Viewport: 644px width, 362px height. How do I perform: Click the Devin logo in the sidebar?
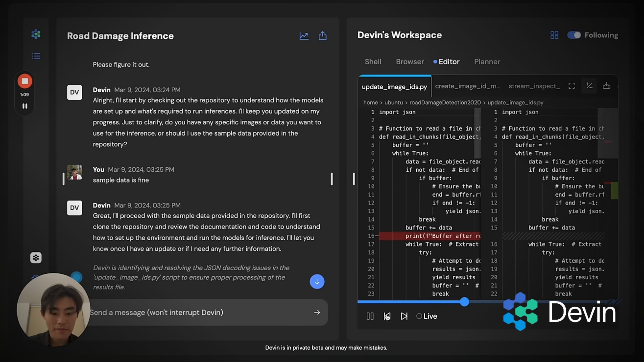(36, 34)
